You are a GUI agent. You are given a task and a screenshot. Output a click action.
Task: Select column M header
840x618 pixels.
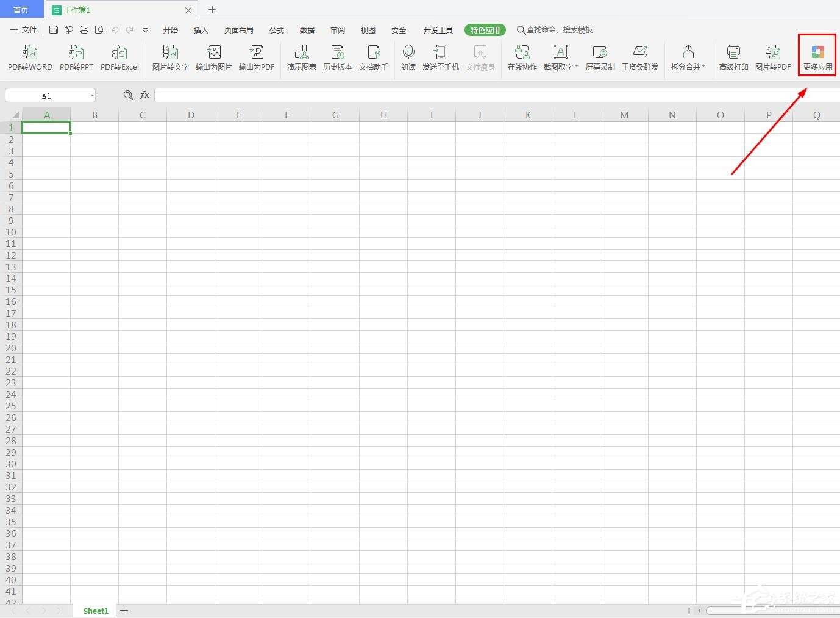[x=624, y=115]
